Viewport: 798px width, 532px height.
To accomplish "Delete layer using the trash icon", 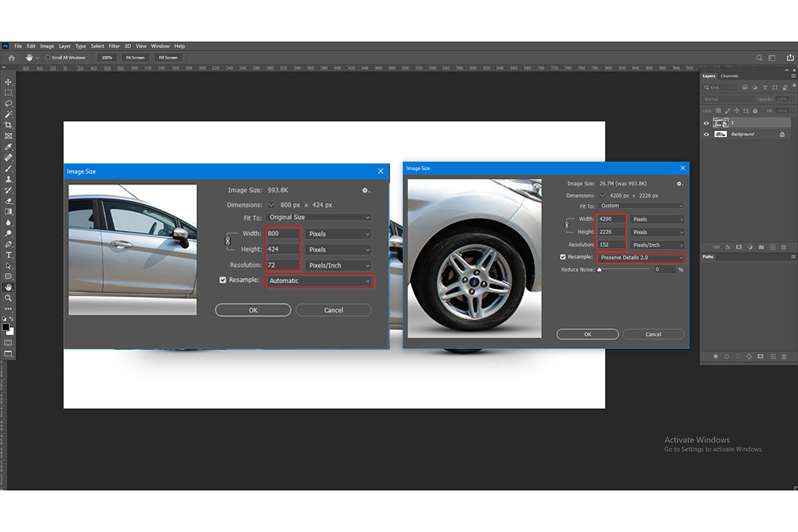I will [784, 247].
